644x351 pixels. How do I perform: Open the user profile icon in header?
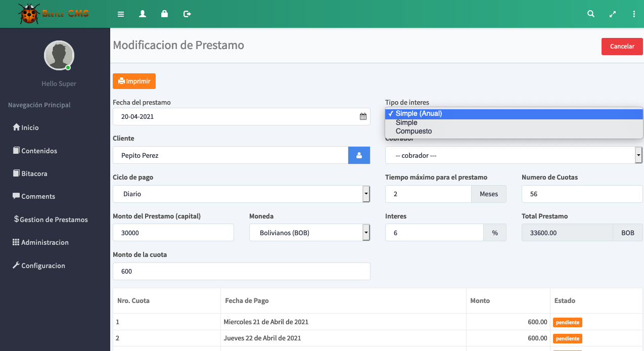[x=143, y=14]
